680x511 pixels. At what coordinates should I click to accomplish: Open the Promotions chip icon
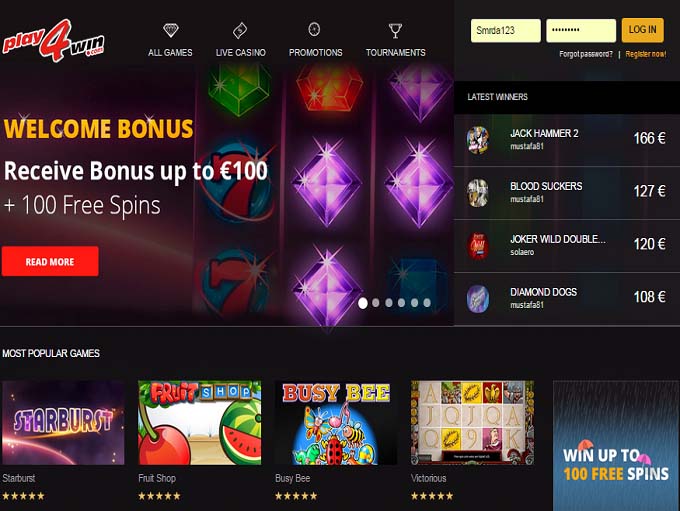314,29
